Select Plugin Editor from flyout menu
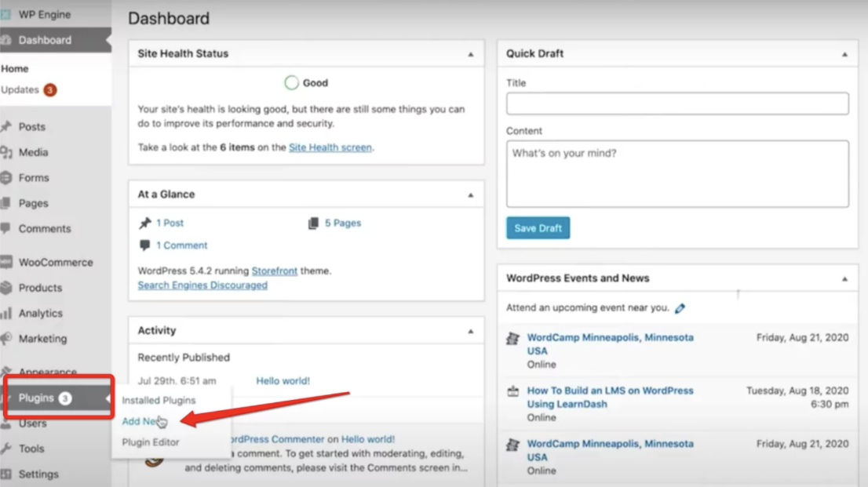This screenshot has height=487, width=868. (x=151, y=442)
